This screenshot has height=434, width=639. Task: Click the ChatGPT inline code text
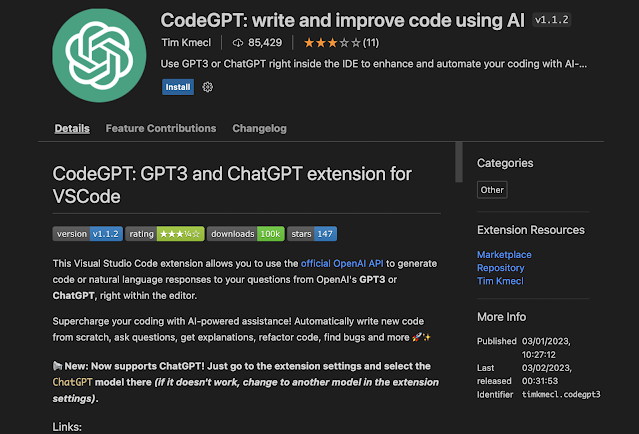(73, 382)
